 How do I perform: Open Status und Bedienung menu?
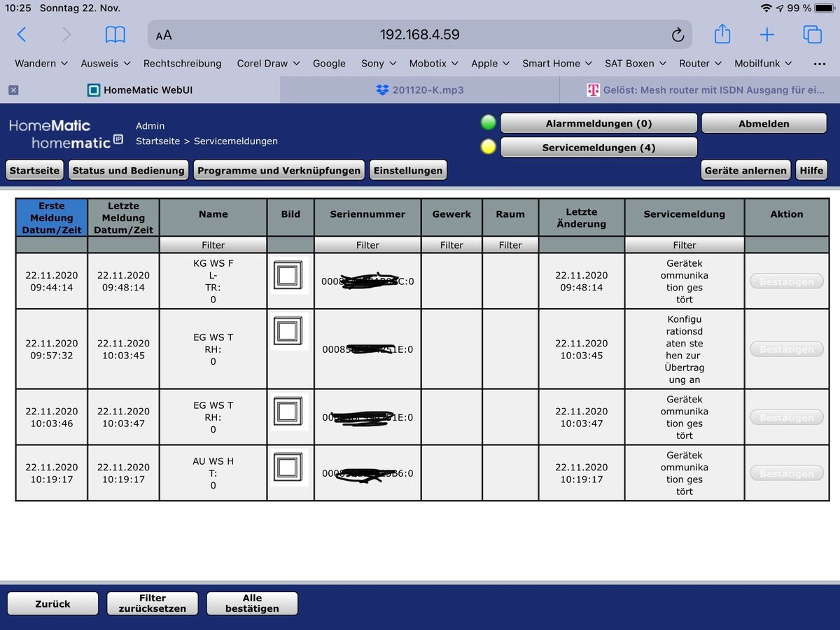point(128,170)
